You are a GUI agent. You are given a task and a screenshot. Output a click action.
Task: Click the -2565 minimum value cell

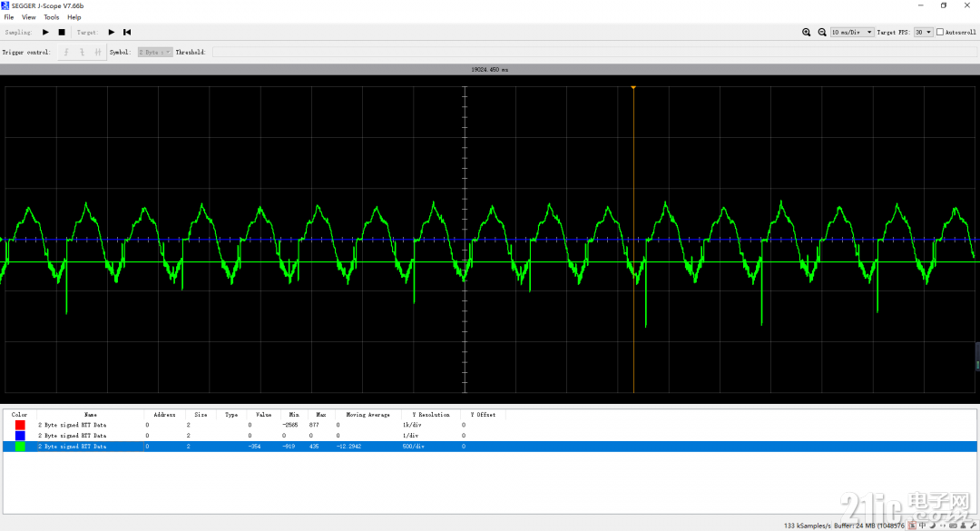coord(290,425)
